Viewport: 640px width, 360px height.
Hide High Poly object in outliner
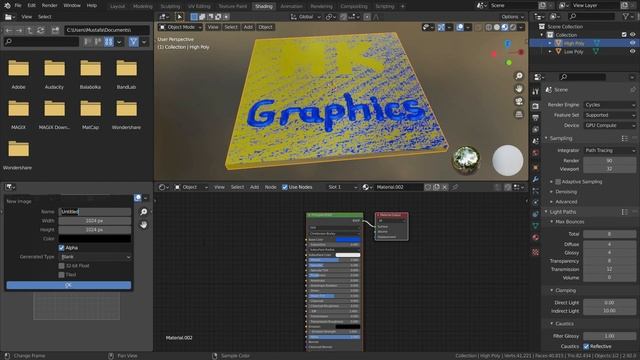click(x=633, y=43)
